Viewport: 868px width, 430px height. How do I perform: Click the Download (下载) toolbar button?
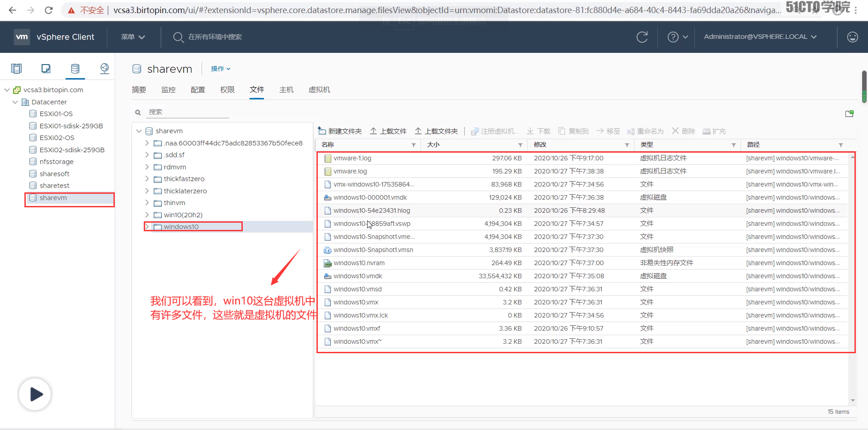(538, 131)
